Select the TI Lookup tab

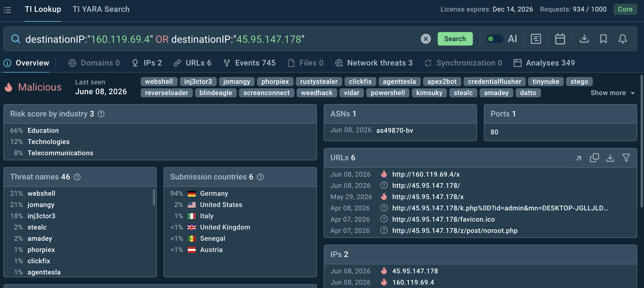tap(43, 9)
